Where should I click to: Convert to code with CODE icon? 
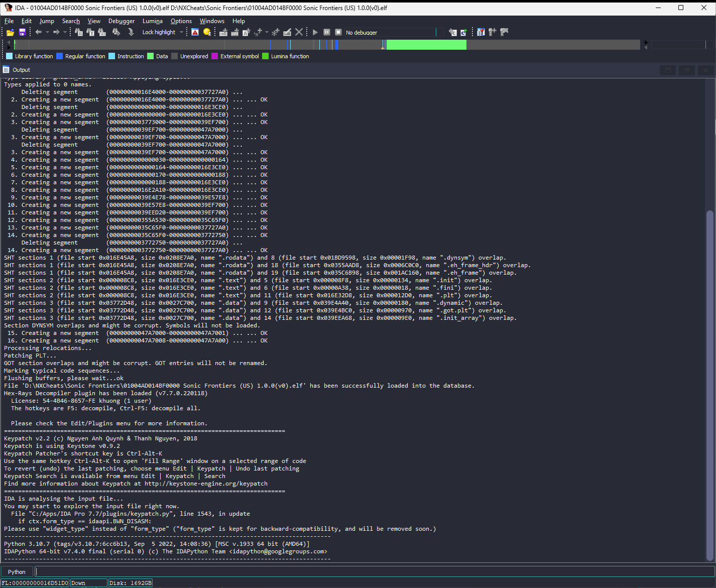tap(223, 32)
